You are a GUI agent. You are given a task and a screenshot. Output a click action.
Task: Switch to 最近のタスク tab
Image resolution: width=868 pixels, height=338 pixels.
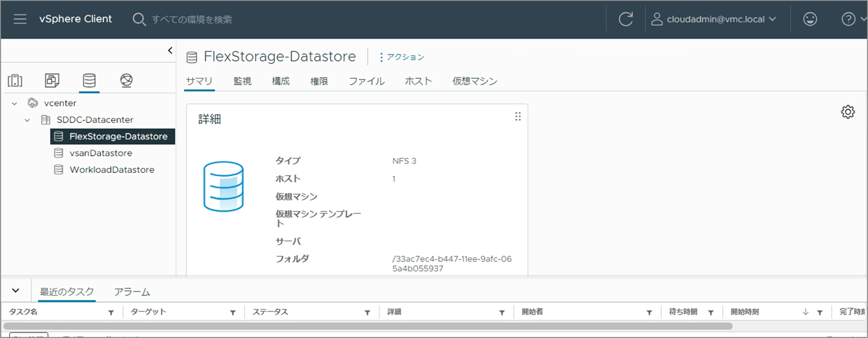click(67, 292)
